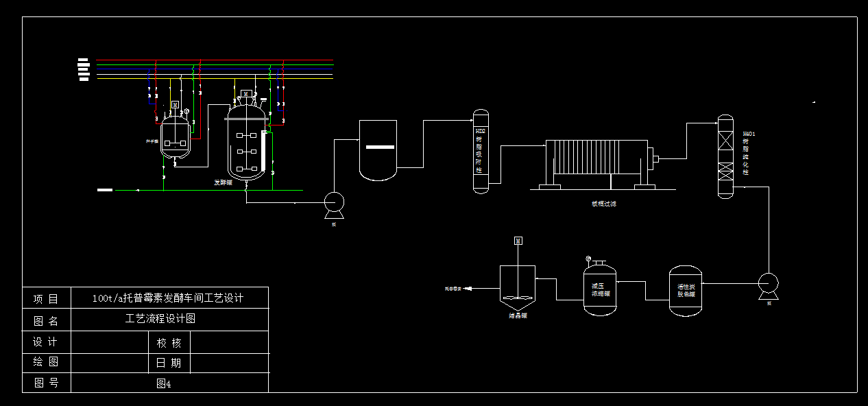Click the 校核 cell in title block
The height and width of the screenshot is (406, 868).
tap(169, 343)
